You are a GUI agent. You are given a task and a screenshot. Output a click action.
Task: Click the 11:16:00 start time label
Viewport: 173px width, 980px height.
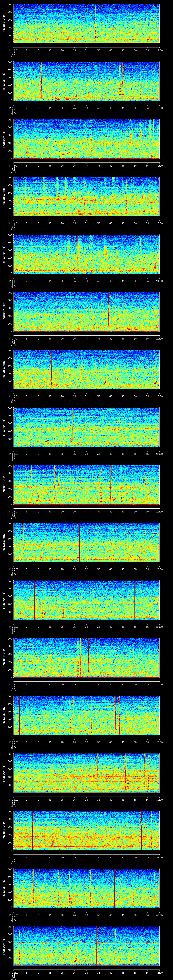[13, 50]
